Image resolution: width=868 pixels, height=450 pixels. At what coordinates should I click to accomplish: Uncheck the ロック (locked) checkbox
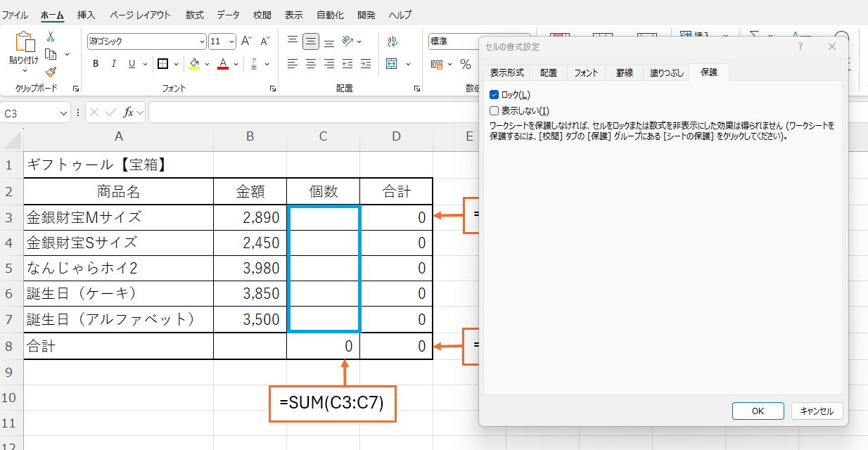click(x=494, y=94)
